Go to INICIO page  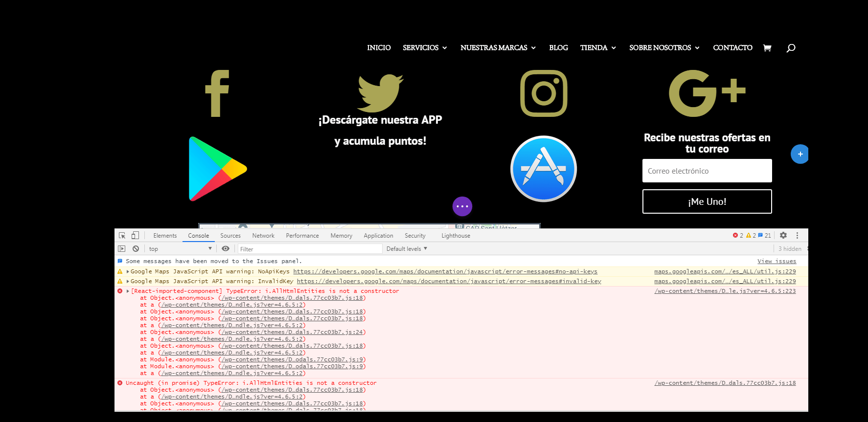pos(379,48)
